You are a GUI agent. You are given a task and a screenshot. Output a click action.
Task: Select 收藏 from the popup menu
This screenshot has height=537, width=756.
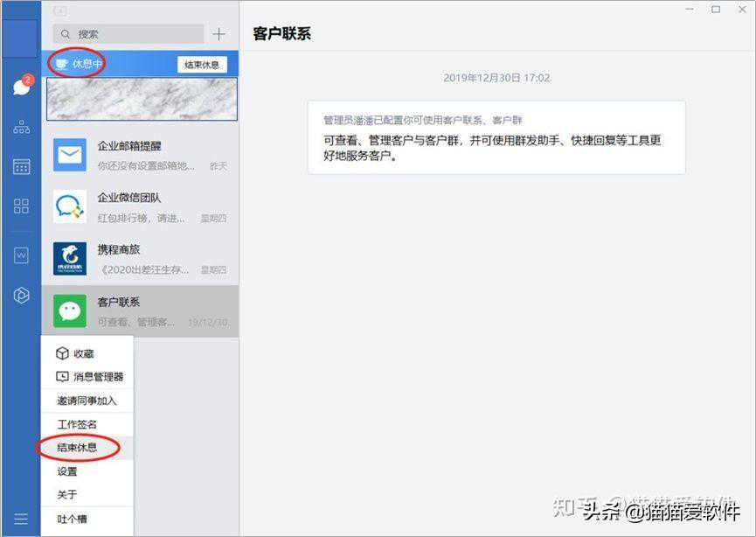[84, 353]
